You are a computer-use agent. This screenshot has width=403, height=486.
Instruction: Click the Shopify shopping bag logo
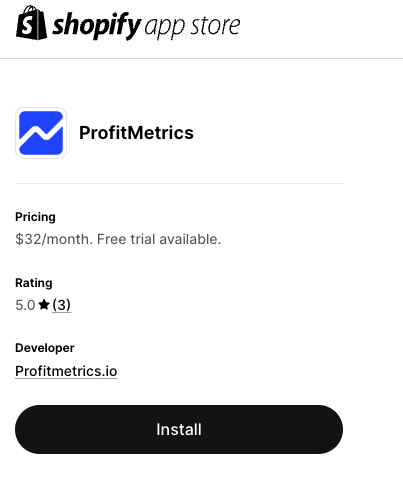[x=31, y=23]
